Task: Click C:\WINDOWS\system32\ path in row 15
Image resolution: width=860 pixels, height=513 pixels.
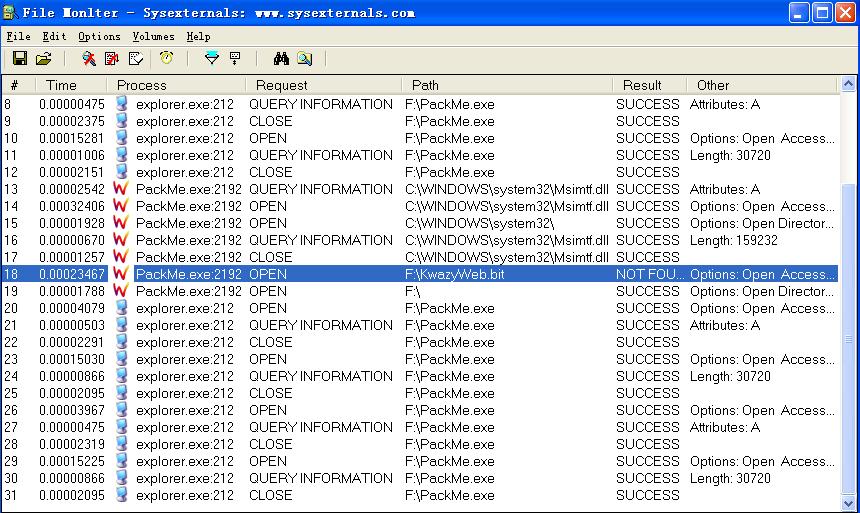Action: pos(480,223)
